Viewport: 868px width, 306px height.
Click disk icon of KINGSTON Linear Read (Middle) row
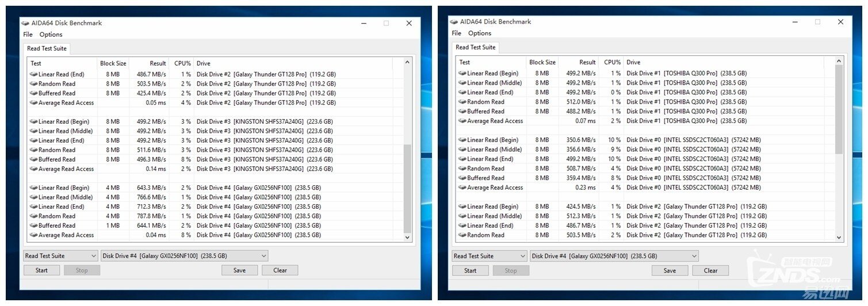click(x=34, y=131)
